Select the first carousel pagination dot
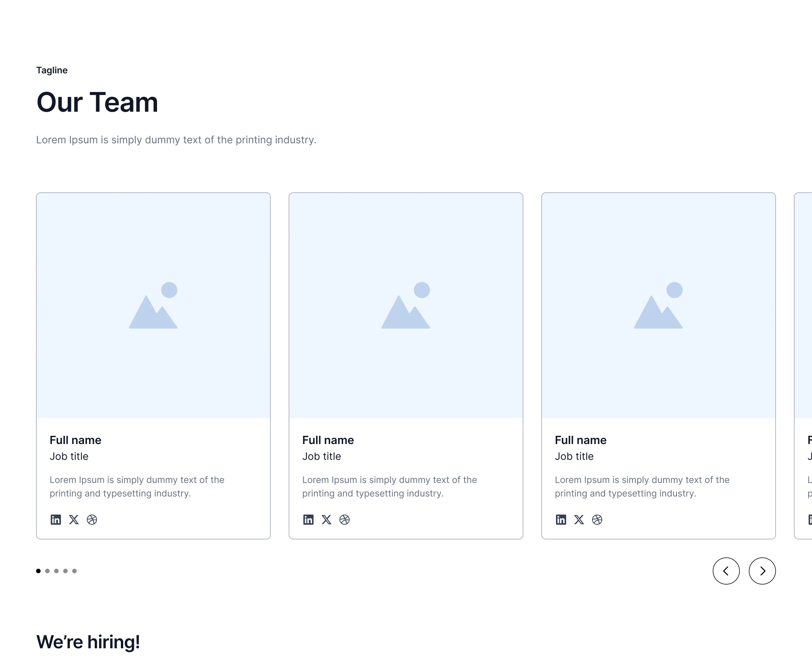The image size is (812, 659). pyautogui.click(x=38, y=571)
